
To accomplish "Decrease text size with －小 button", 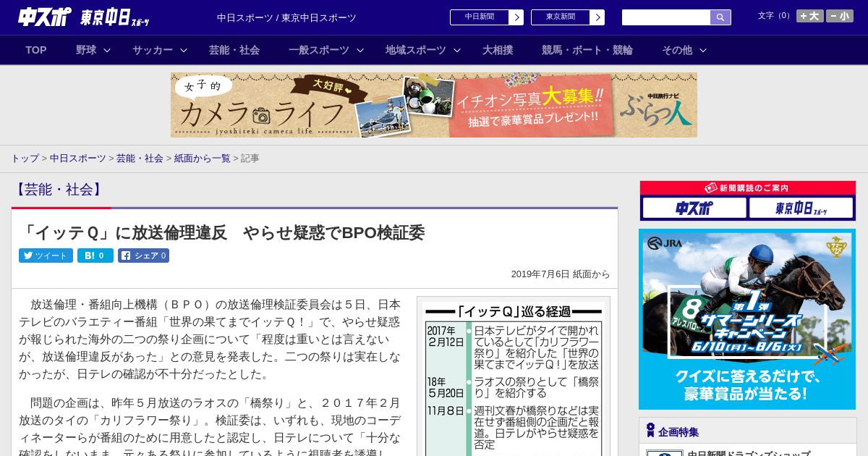I will (x=840, y=16).
